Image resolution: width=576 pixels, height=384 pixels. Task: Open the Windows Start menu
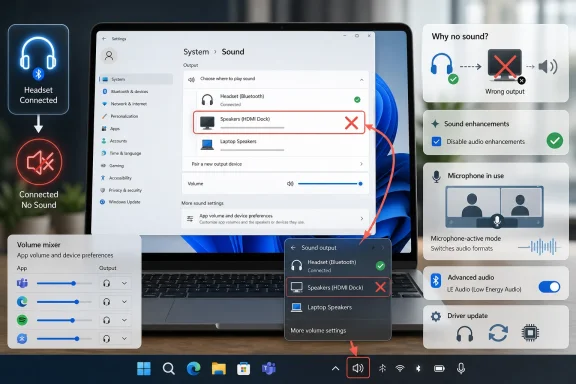(144, 368)
